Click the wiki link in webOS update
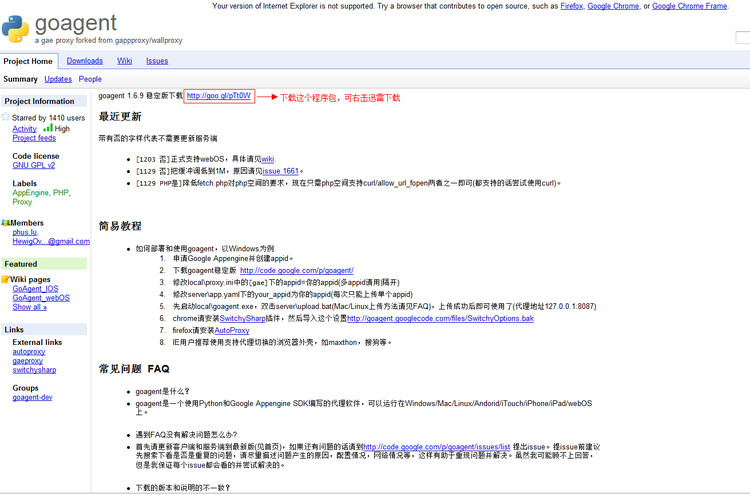Viewport: 750px width, 494px height. (268, 159)
